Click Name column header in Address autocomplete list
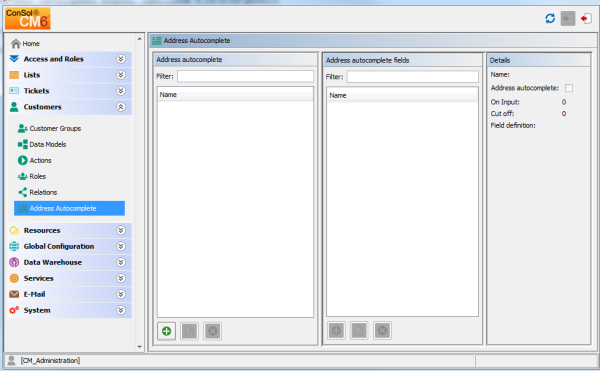This screenshot has width=600, height=371. 235,94
